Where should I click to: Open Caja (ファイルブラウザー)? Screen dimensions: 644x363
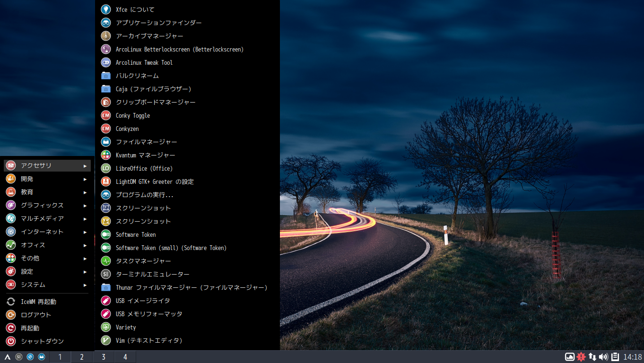(187, 89)
